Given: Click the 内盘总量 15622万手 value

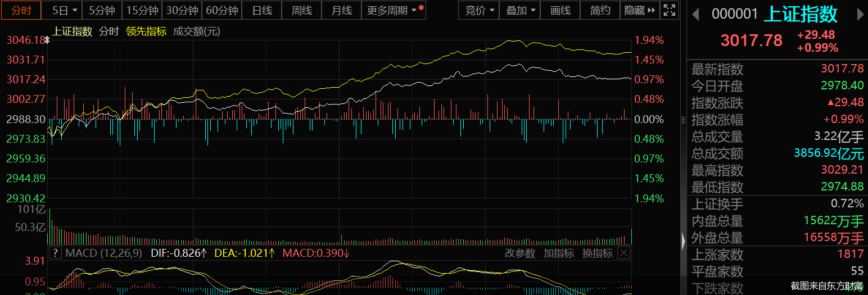Looking at the screenshot, I should pyautogui.click(x=834, y=221).
